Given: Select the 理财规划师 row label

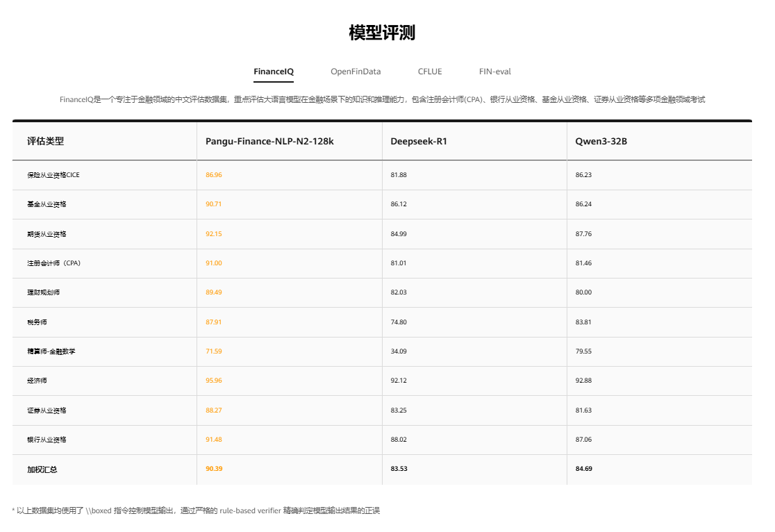Looking at the screenshot, I should point(44,292).
